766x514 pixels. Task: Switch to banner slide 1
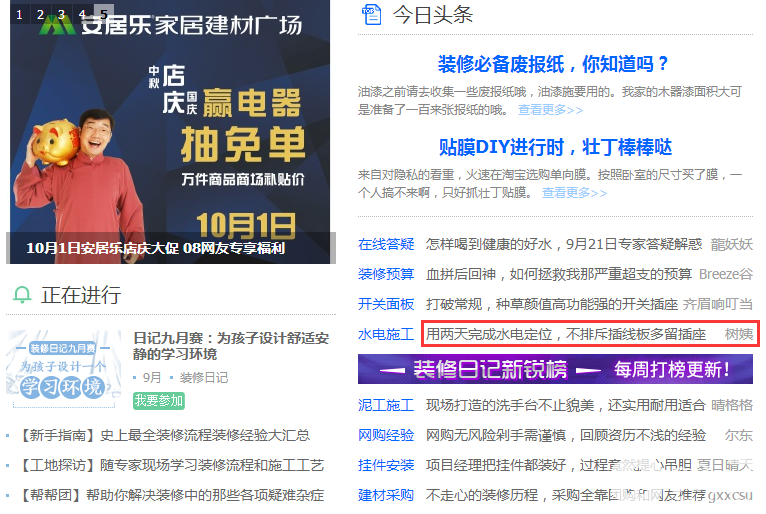pyautogui.click(x=19, y=14)
